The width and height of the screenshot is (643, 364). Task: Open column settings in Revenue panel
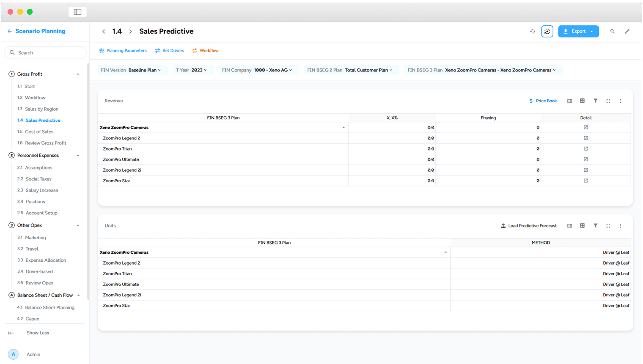click(570, 101)
